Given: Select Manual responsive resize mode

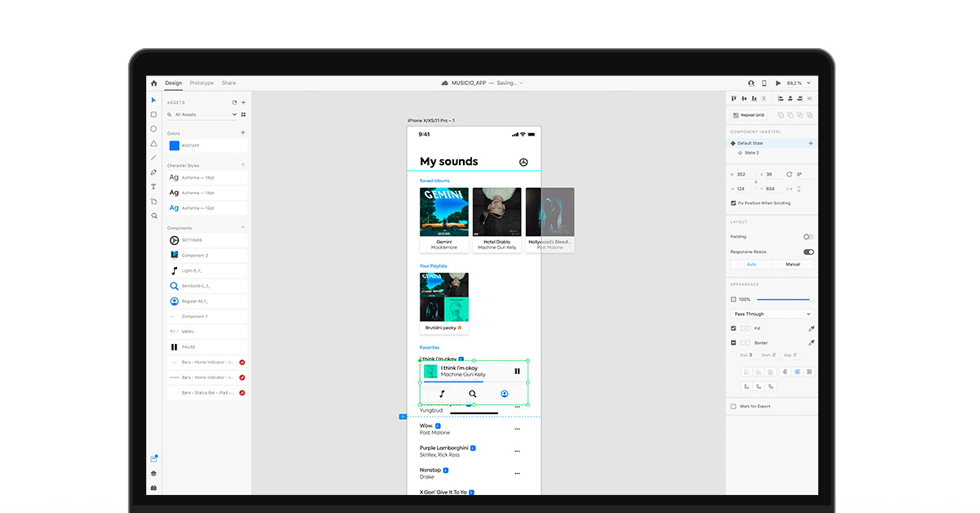Looking at the screenshot, I should 793,265.
